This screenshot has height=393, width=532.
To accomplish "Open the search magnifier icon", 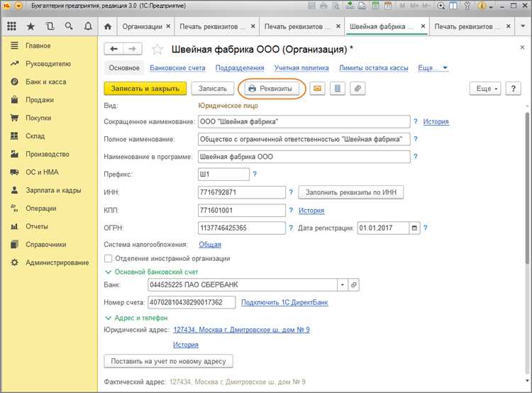I will point(69,26).
